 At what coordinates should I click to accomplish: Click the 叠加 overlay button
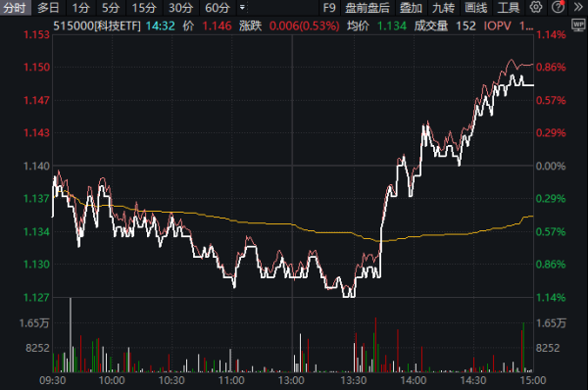tap(411, 8)
